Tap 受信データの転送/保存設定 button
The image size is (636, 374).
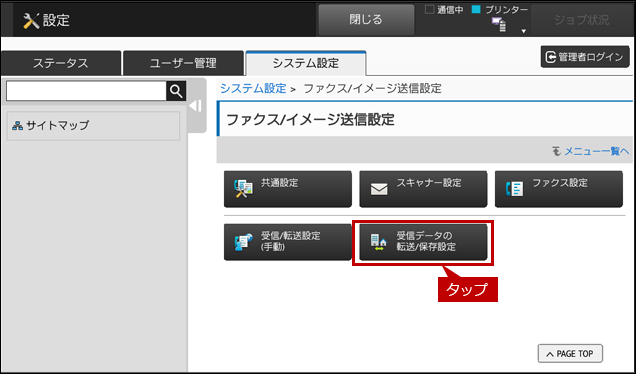tap(423, 242)
